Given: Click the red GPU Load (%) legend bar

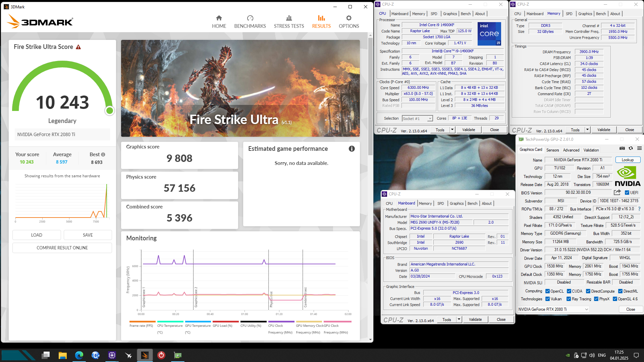Looking at the screenshot, I should 225,321.
